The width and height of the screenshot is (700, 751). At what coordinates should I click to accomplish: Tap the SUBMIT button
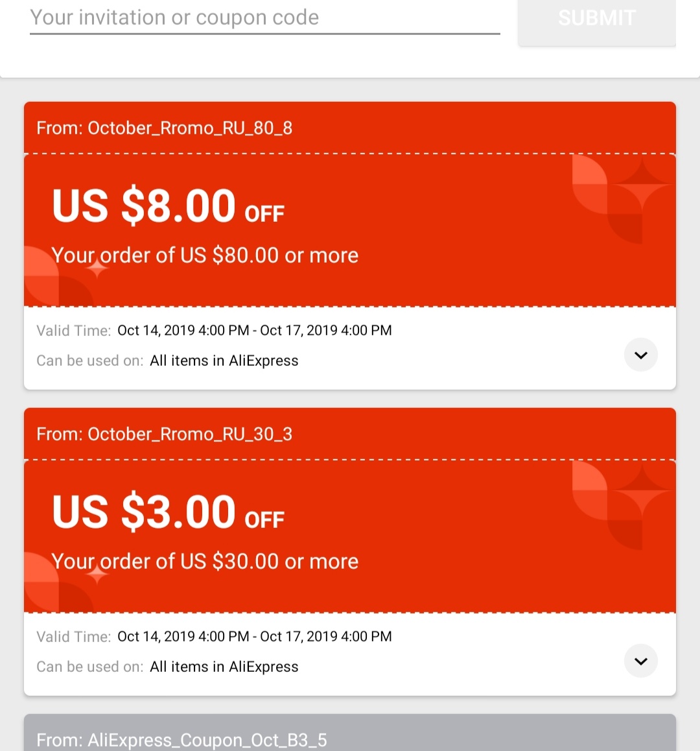coord(596,19)
